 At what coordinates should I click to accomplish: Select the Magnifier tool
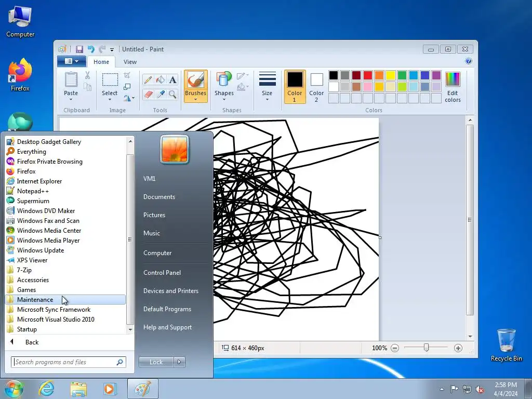[x=172, y=94]
